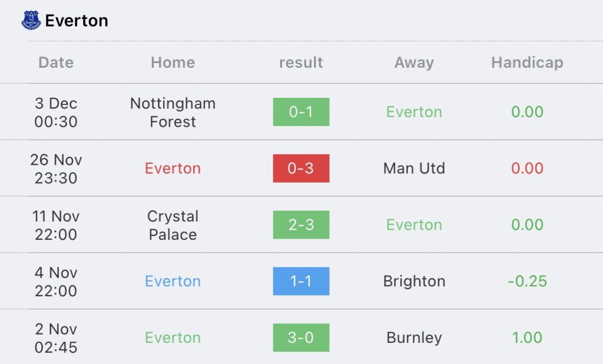Click Brighton away team name

tap(414, 282)
